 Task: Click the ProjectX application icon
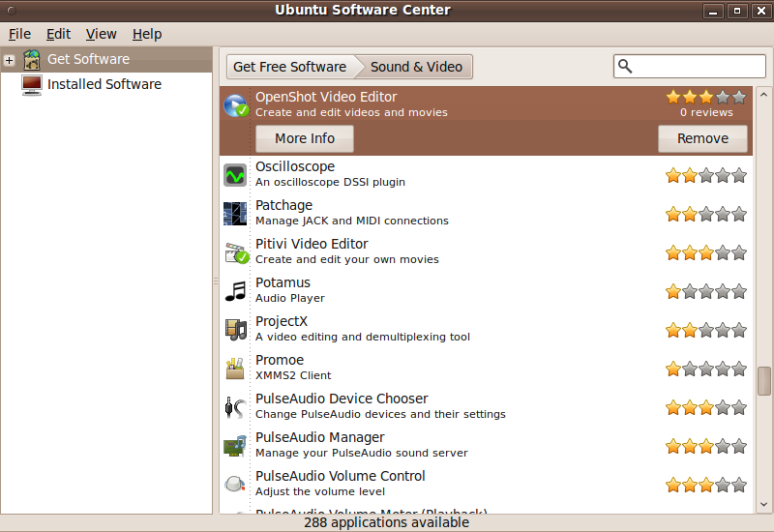pos(235,330)
